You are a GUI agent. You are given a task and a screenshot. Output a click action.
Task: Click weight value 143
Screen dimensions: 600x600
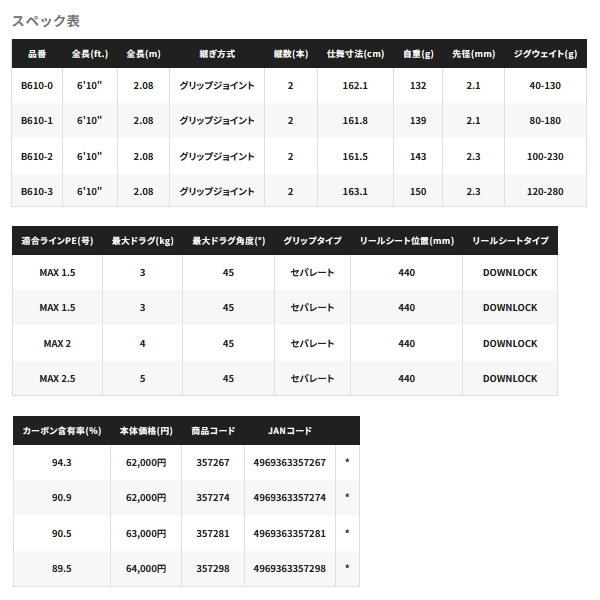coord(418,157)
